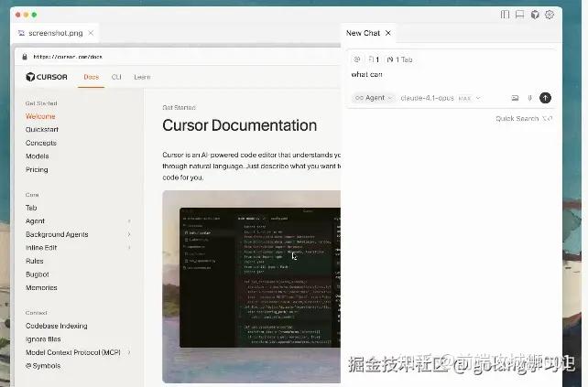588x387 pixels.
Task: Open settings gear in title bar
Action: coord(550,15)
